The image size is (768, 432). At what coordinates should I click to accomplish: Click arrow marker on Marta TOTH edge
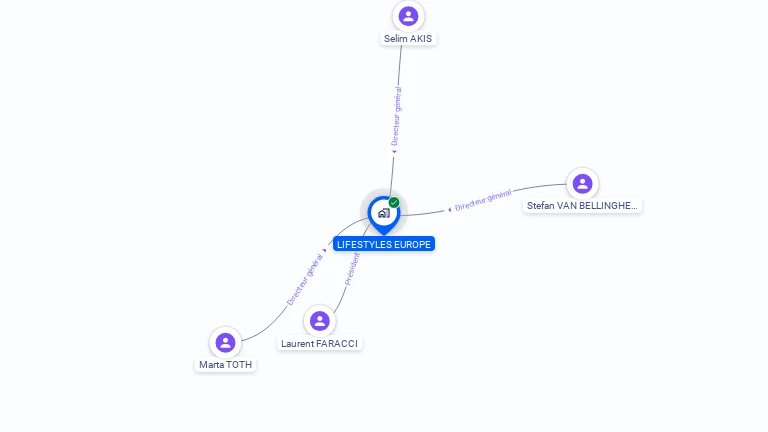point(324,250)
